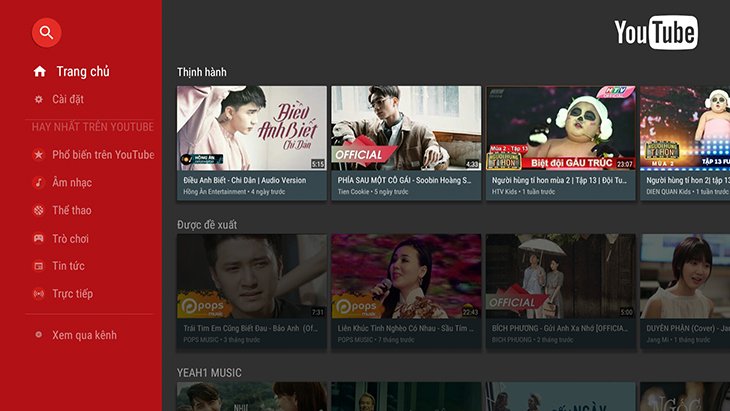Select the Bích Phương Gửi Anh Xa Nhớ video
Screen dimensions: 730x411
click(560, 276)
